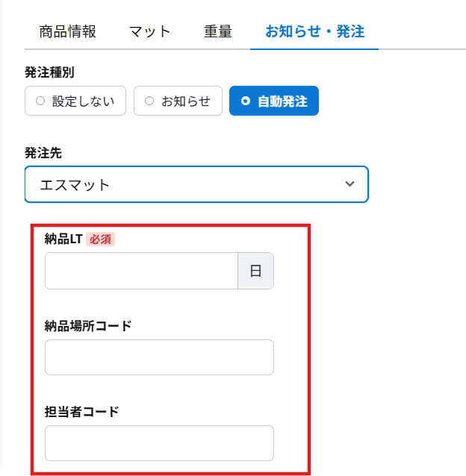Select the お知らせ radio option
466x476 pixels.
click(x=178, y=101)
